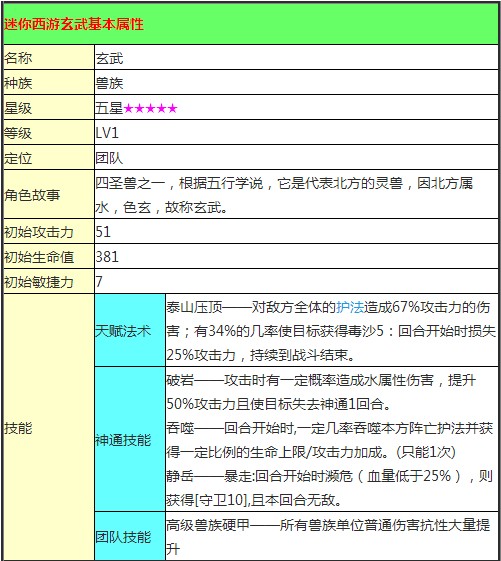501x561 pixels.
Task: Select the 破岩 skill description line
Action: [x=321, y=392]
